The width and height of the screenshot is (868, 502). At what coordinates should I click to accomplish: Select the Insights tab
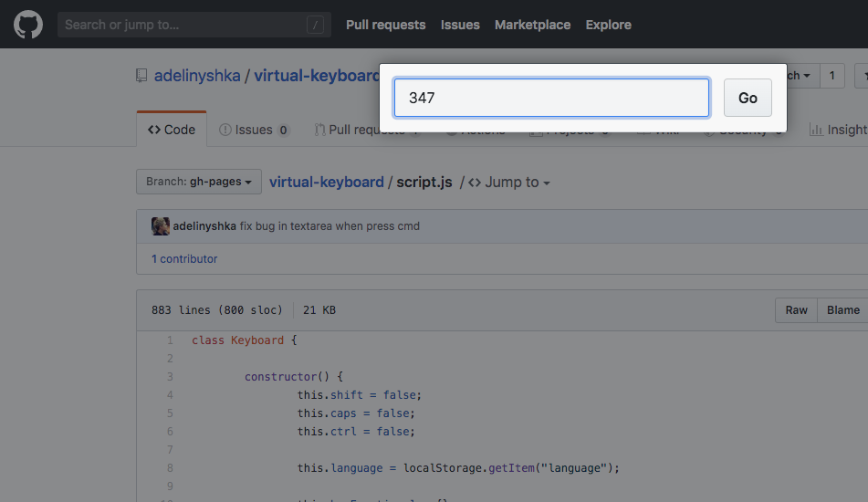click(x=838, y=130)
